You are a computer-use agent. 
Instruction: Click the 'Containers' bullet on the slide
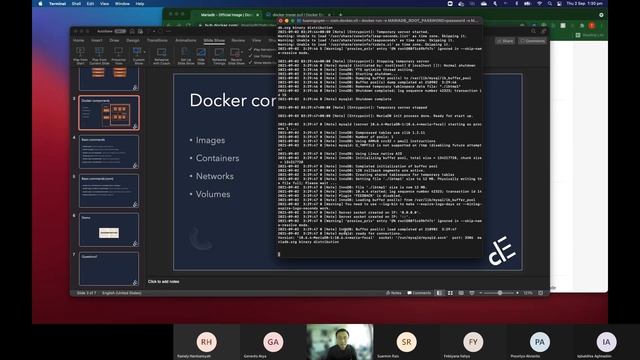point(217,158)
